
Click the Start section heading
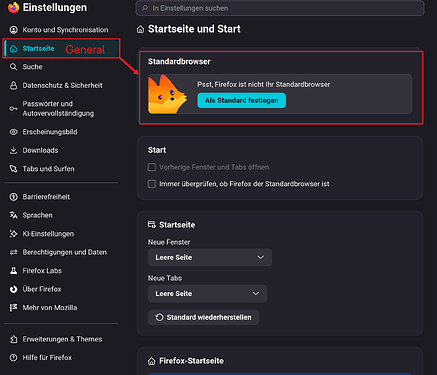pyautogui.click(x=157, y=150)
